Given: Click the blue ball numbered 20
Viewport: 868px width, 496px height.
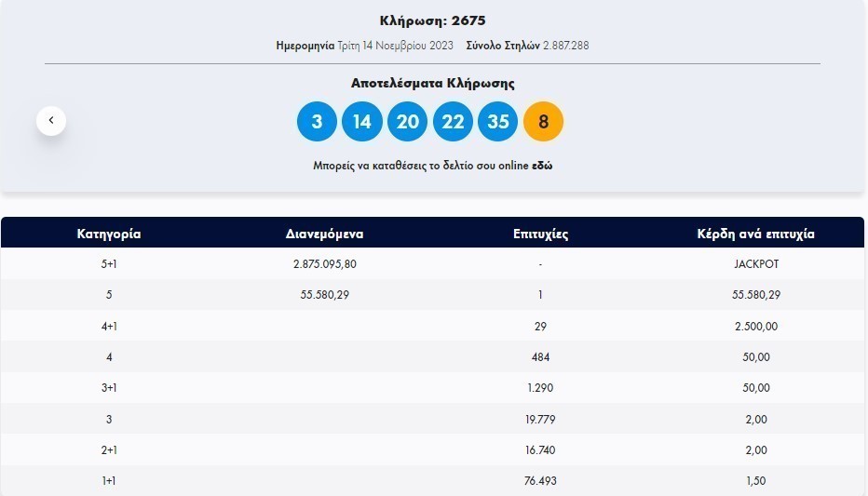Looking at the screenshot, I should (x=407, y=122).
